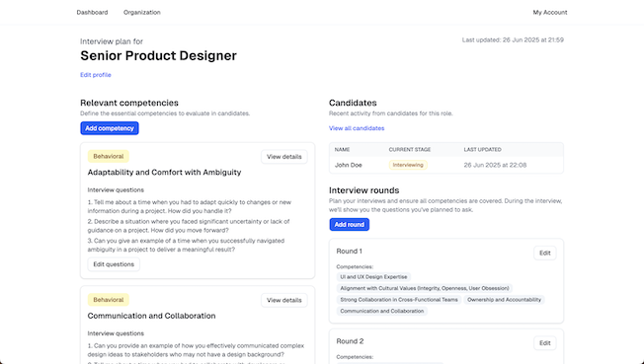Click the Add competency button

(x=110, y=128)
